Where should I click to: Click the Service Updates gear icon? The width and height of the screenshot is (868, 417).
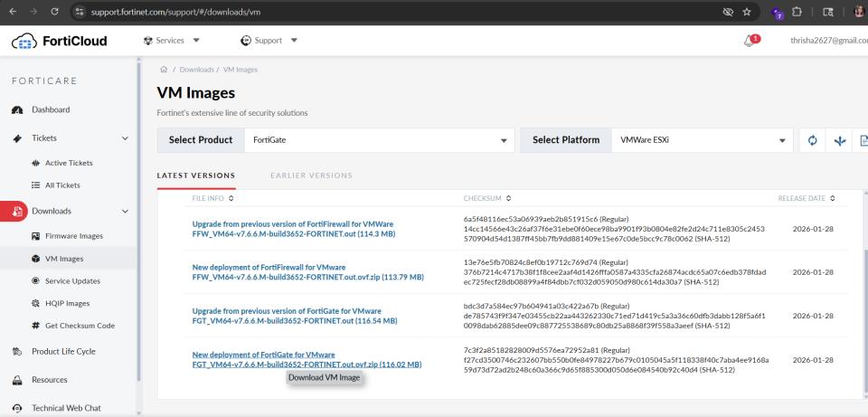tap(35, 280)
